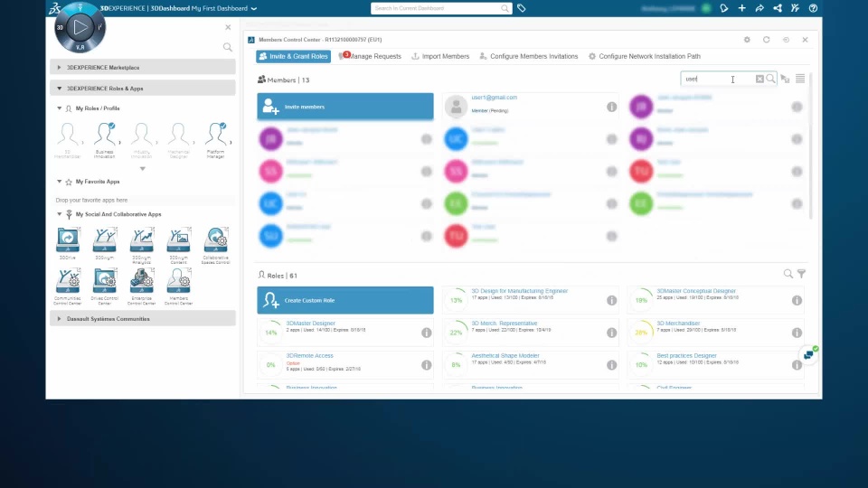
Task: Click the Invite members button
Action: (345, 107)
